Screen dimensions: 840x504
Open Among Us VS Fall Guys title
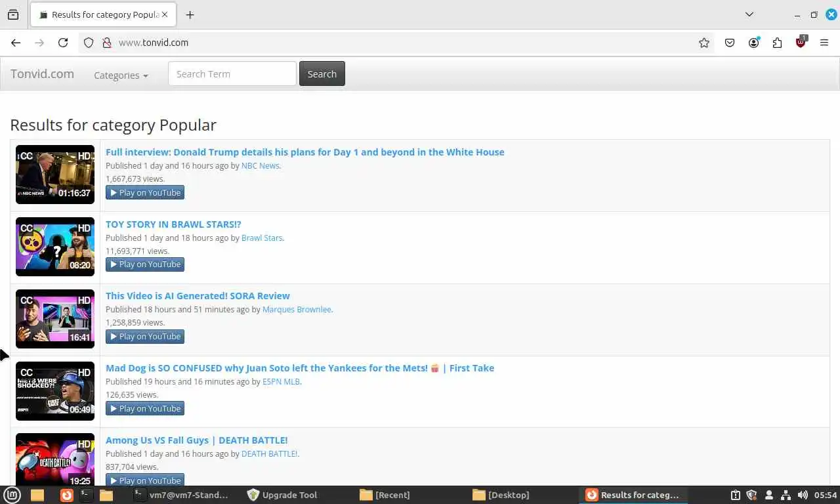[x=197, y=440]
